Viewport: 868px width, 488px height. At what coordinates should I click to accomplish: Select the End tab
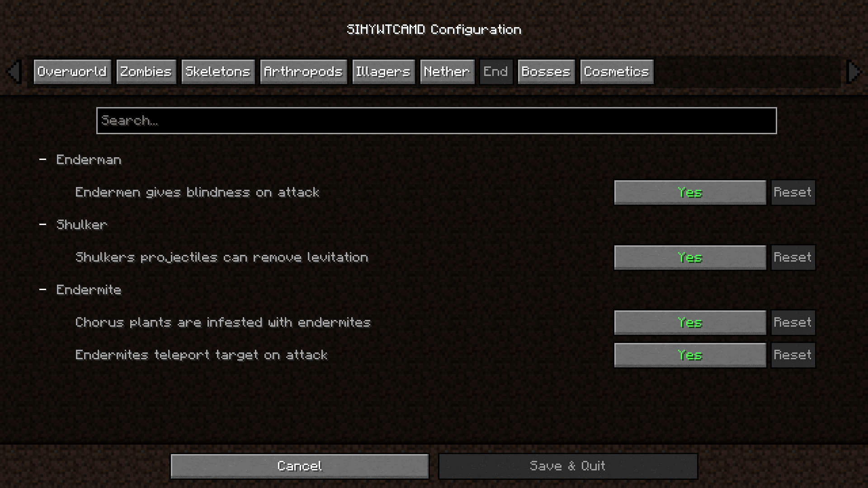[495, 71]
